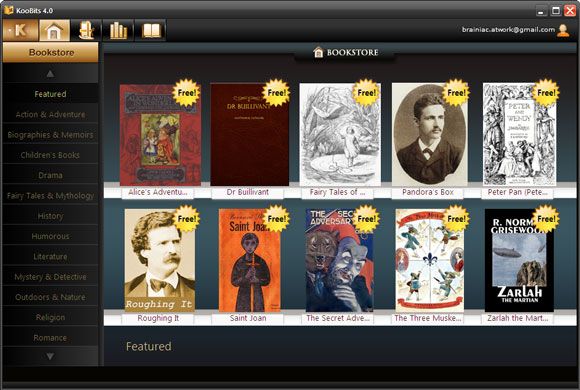The width and height of the screenshot is (580, 390).
Task: Select the Children's Books category
Action: point(50,155)
